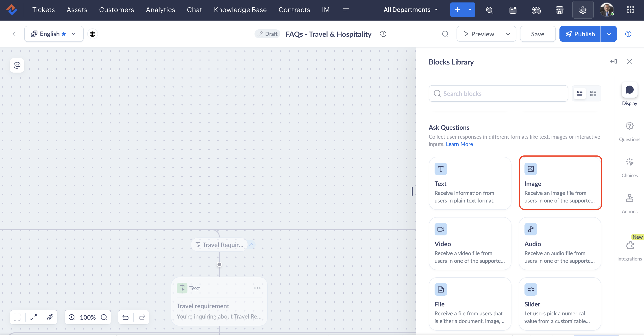Click the Save button

537,34
